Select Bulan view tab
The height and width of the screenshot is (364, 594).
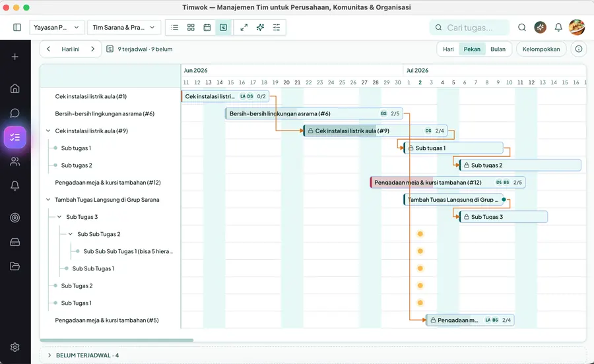pos(498,49)
